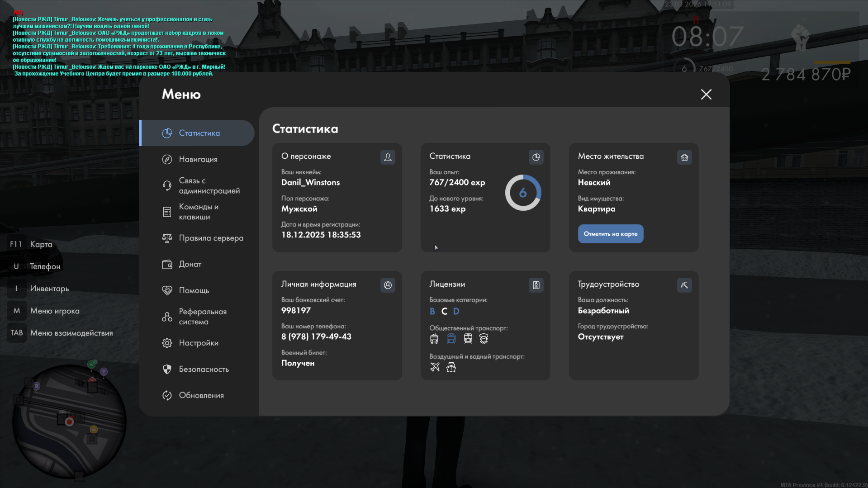Viewport: 868px width, 488px height.
Task: Click the house icon in Место жительства card
Action: point(684,157)
